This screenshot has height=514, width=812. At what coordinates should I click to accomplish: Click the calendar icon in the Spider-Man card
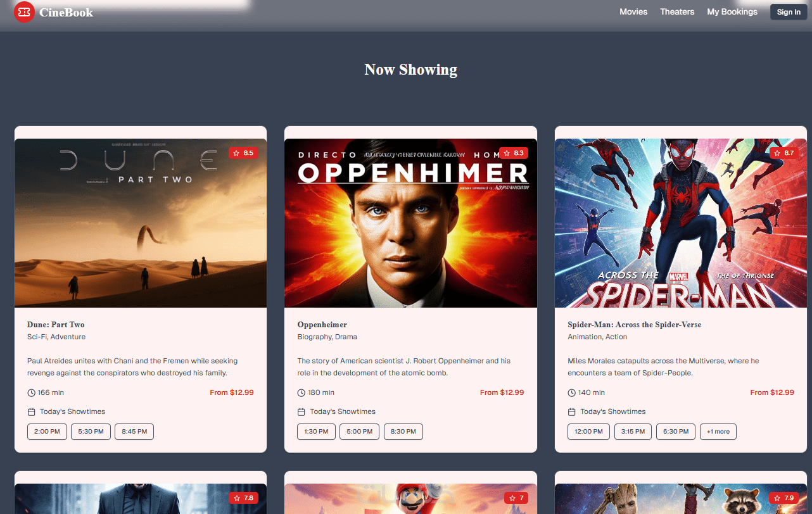pyautogui.click(x=571, y=412)
